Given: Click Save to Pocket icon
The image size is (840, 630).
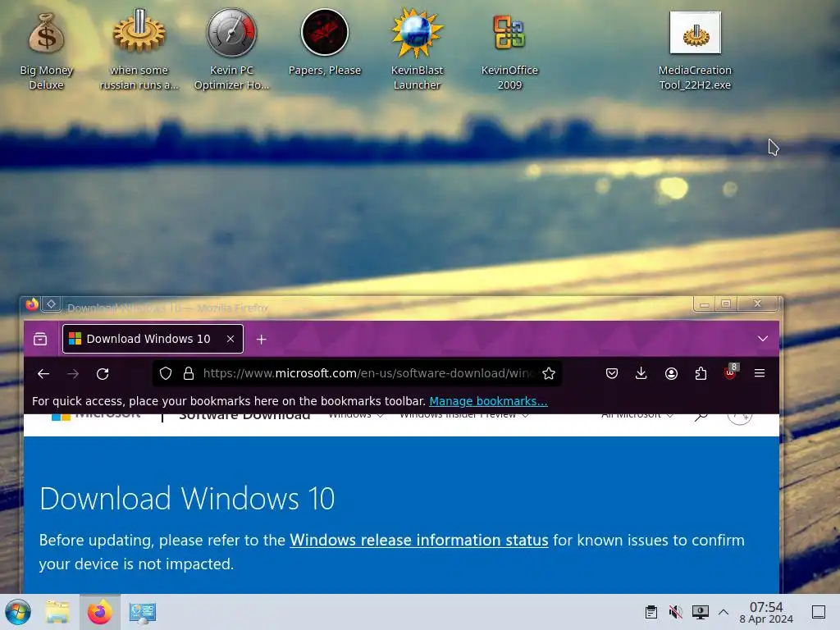Looking at the screenshot, I should pyautogui.click(x=611, y=373).
